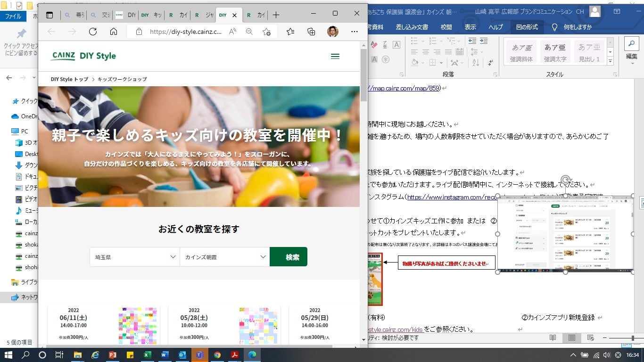Click the Edge address bar URL
The width and height of the screenshot is (644, 362).
(186, 32)
